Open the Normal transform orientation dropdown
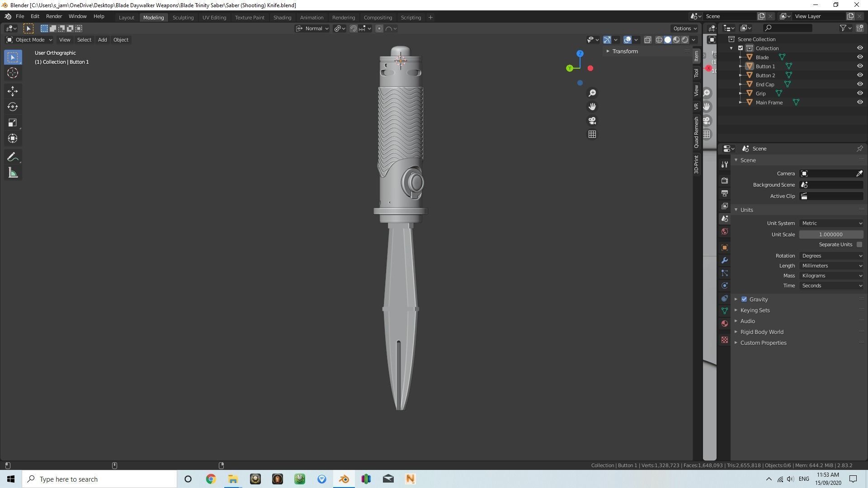Screen dimensions: 868x488 [312, 28]
